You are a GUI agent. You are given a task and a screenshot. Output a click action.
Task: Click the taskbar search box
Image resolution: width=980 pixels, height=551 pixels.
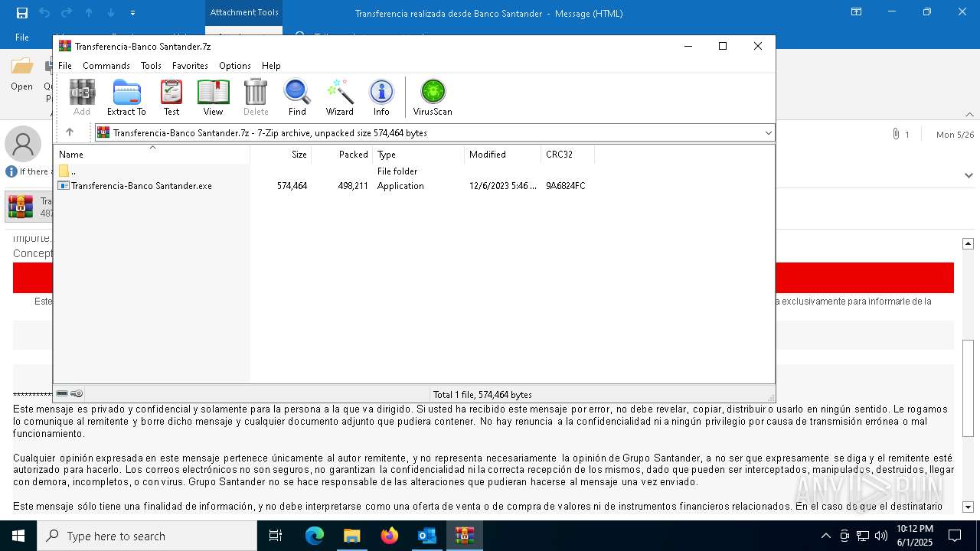point(147,536)
